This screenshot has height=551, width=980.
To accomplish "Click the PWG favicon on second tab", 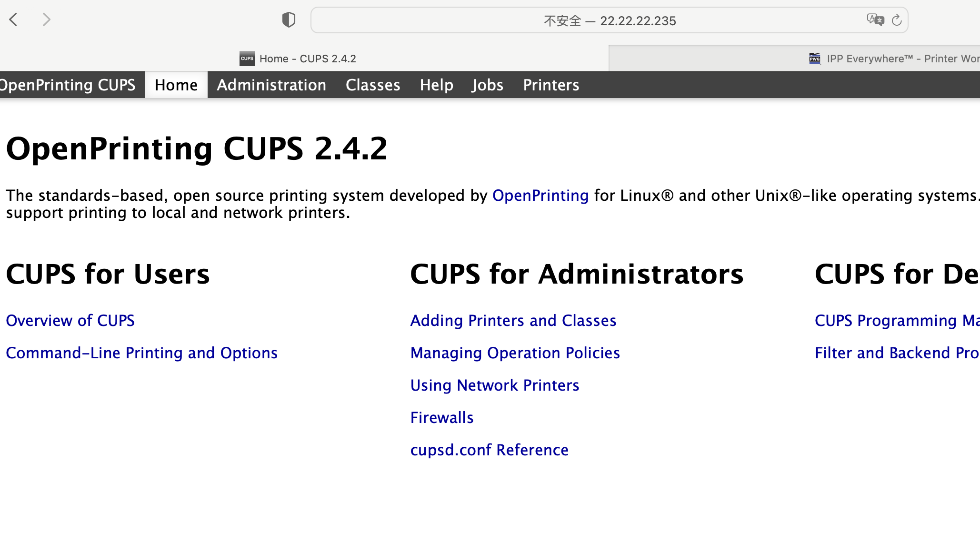I will [x=815, y=59].
